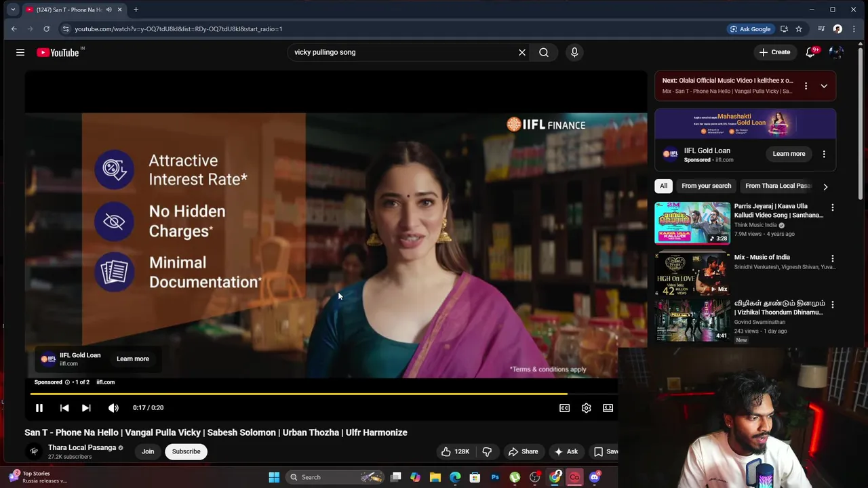Open Discord from taskbar
Screen dimensions: 868x488
595,477
